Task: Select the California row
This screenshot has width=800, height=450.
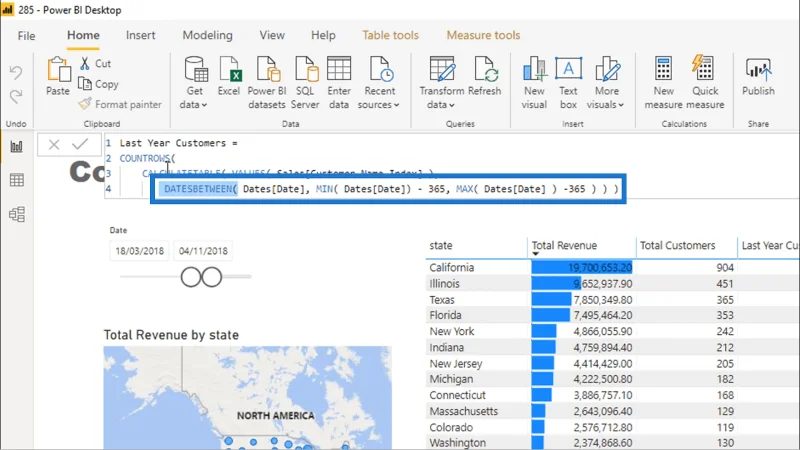Action: pyautogui.click(x=612, y=267)
